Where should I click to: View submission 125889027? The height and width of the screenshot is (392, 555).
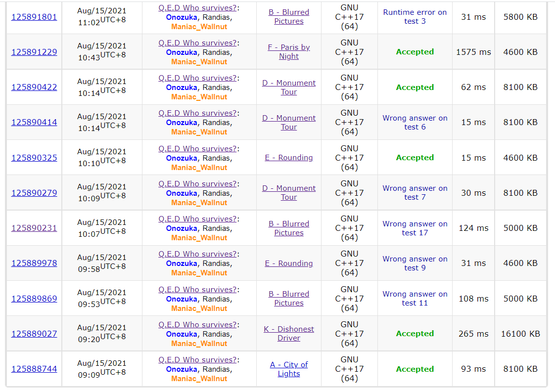tap(34, 334)
